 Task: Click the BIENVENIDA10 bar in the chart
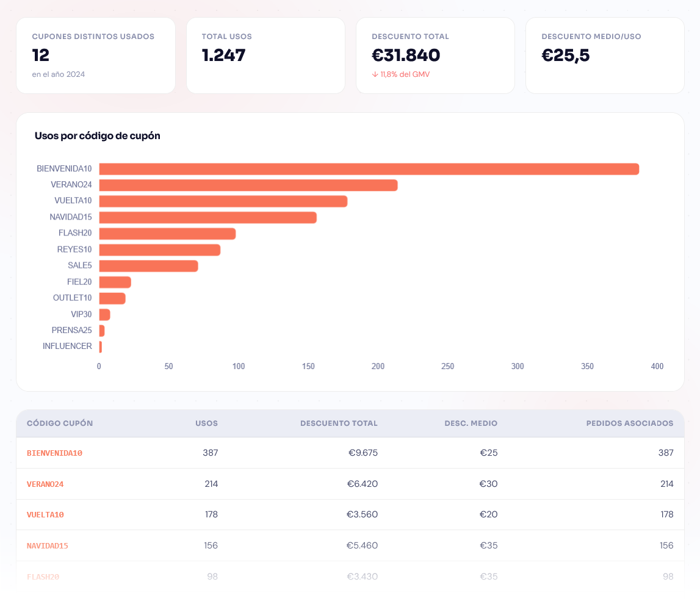[369, 169]
